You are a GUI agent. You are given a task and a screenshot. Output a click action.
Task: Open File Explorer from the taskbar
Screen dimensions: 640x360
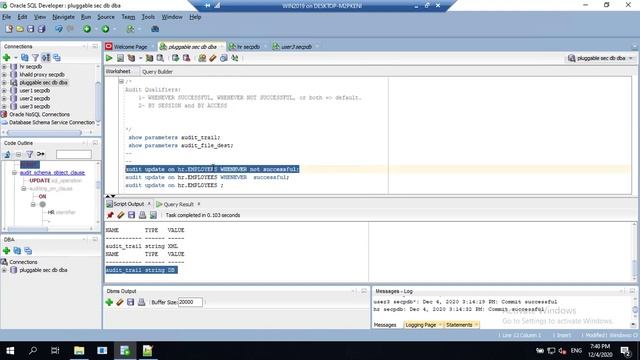click(79, 351)
